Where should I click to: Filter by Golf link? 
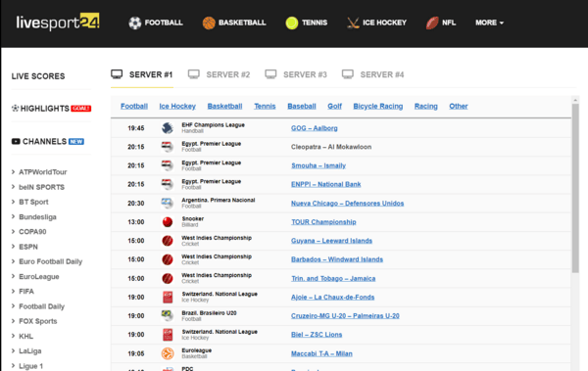click(334, 106)
